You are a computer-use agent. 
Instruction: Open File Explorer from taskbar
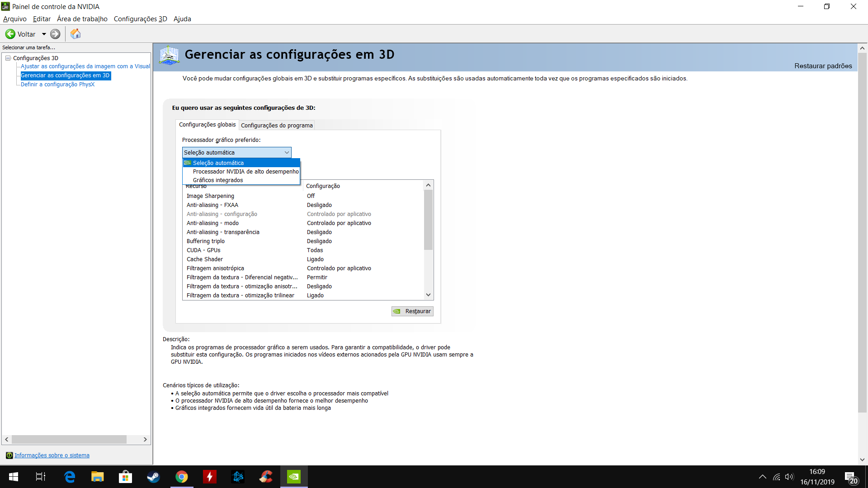pos(98,477)
